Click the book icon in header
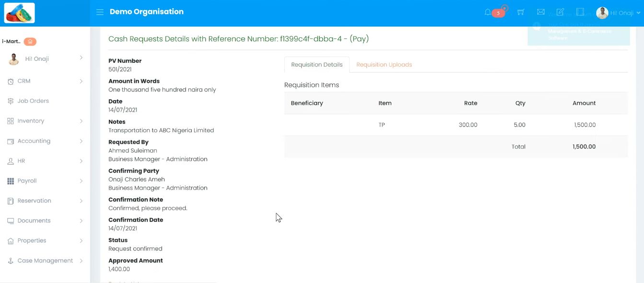Image resolution: width=644 pixels, height=283 pixels. point(580,12)
